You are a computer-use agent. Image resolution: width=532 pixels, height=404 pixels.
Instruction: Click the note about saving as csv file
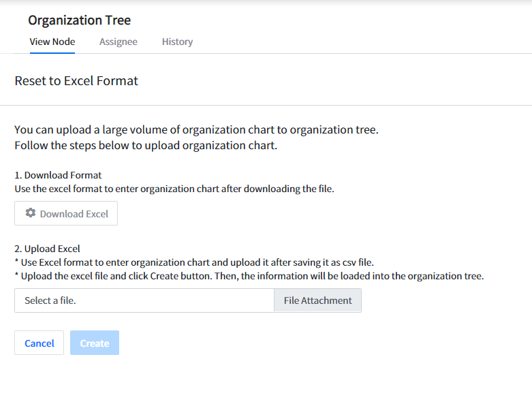tap(194, 262)
